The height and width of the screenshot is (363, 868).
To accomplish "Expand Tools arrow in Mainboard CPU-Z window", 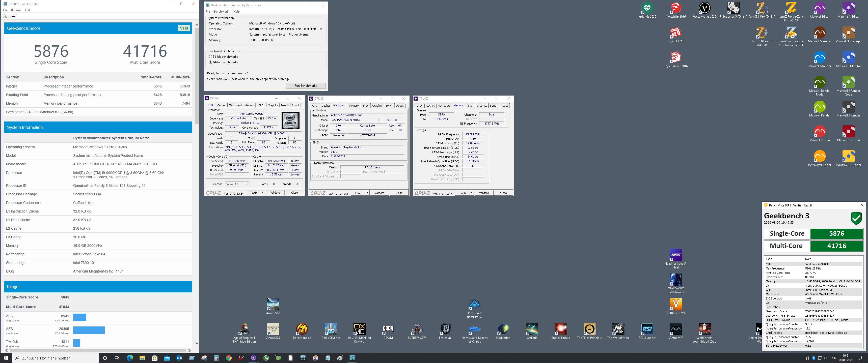I will (x=367, y=193).
